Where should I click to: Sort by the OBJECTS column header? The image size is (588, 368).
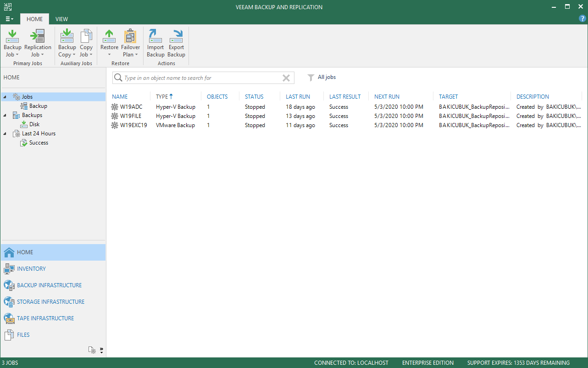(217, 97)
